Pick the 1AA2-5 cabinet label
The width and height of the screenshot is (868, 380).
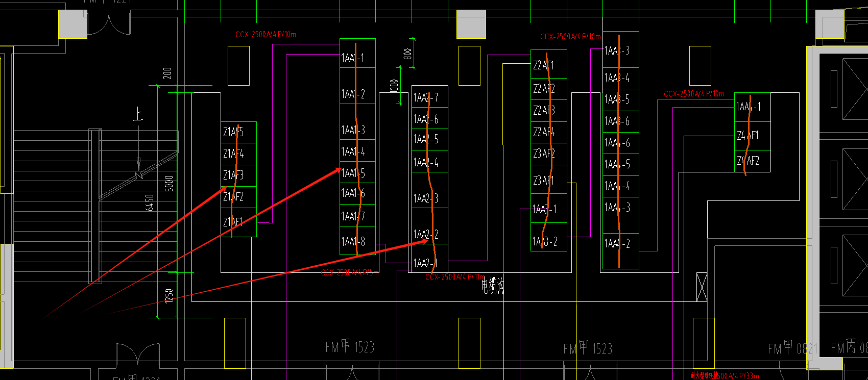tap(426, 139)
